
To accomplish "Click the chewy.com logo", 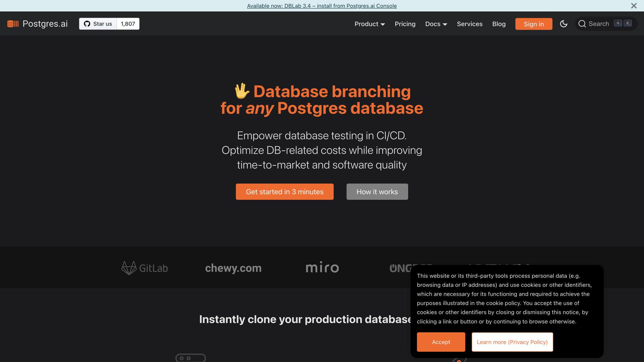I will tap(233, 268).
